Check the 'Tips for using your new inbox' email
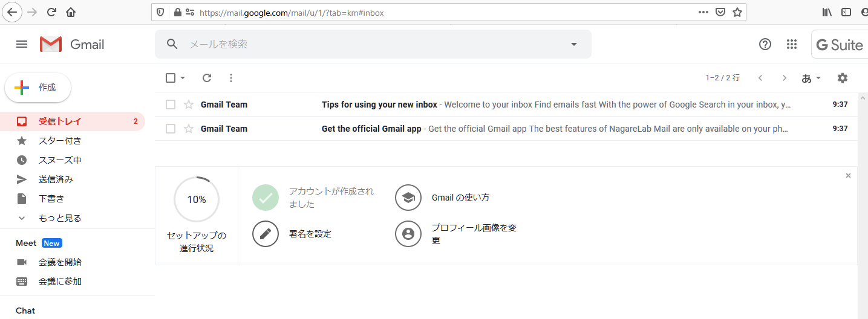The image size is (868, 319). tap(171, 105)
